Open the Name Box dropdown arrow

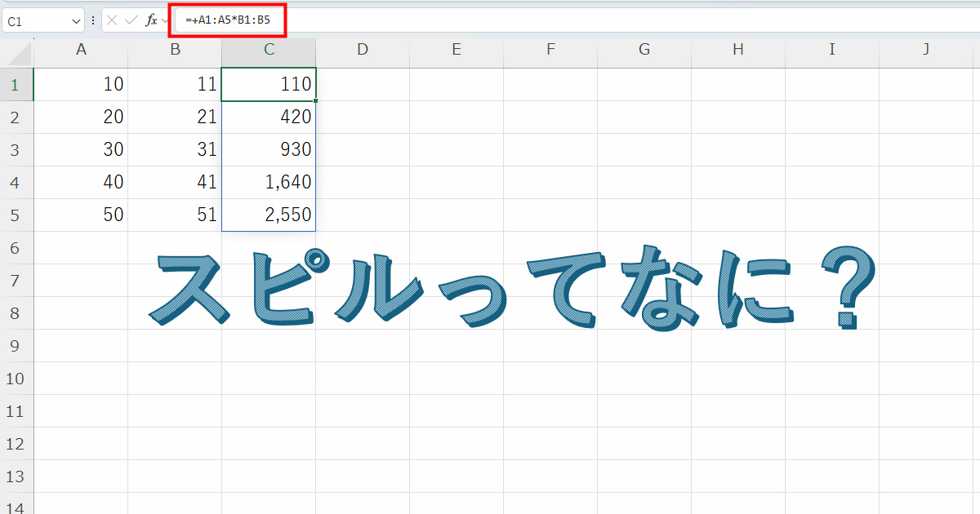(76, 20)
